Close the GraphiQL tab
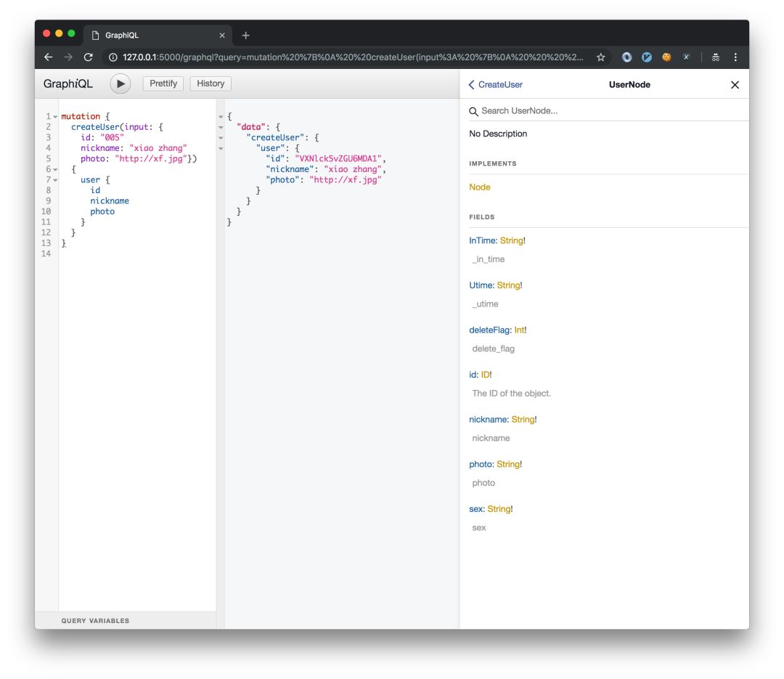Screen dimensions: 784x679 222,36
